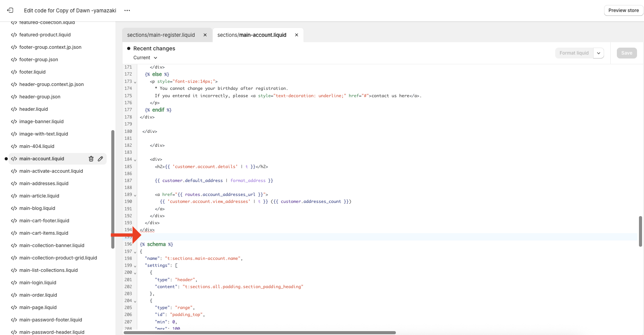Screen dimensions: 644x335
Task: Click code icon beside main-article.liquid
Action: tap(14, 196)
